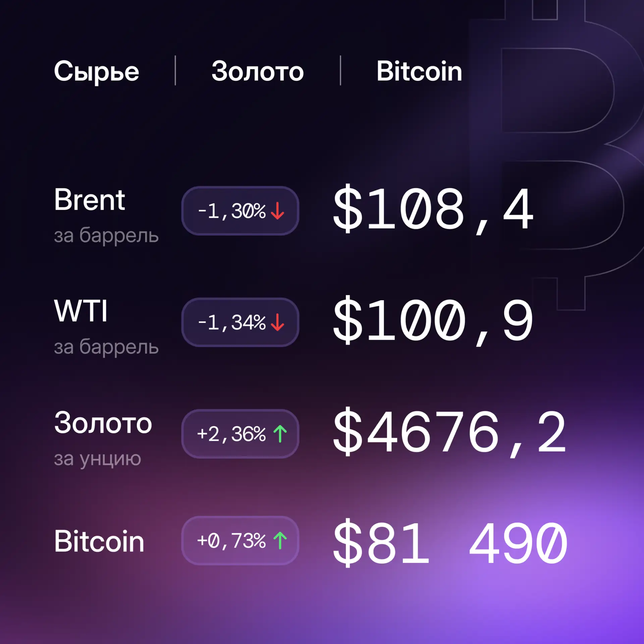Select the Bitcoin row label

99,541
